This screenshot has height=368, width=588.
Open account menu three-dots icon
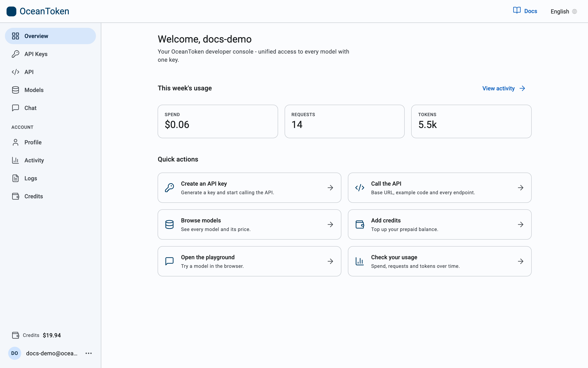tap(89, 353)
